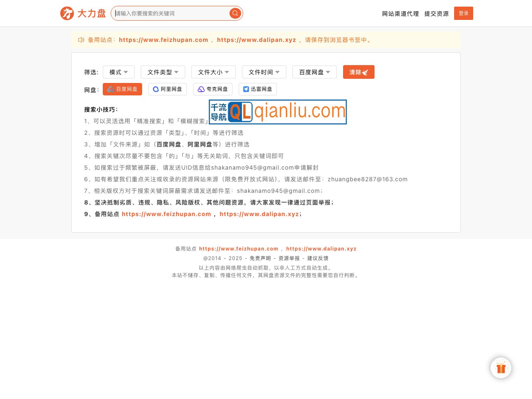Click the speaker icon beside 备用站点
Image resolution: width=532 pixels, height=399 pixels.
81,40
